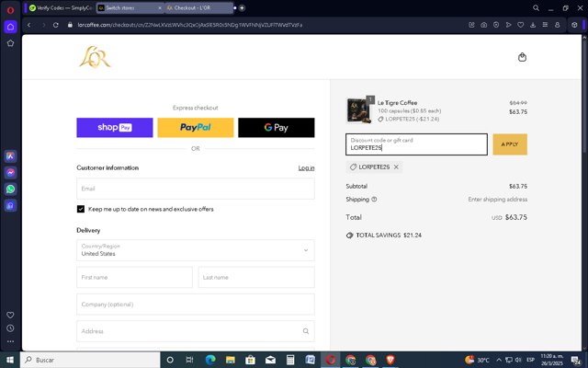Open Calculator from taskbar
This screenshot has height=368, width=588.
(290, 360)
